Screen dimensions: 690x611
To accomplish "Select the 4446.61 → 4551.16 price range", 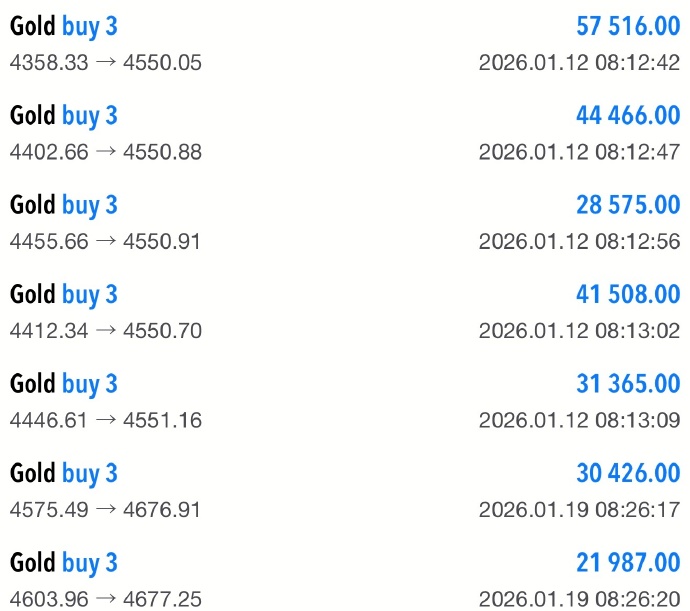I will (106, 420).
